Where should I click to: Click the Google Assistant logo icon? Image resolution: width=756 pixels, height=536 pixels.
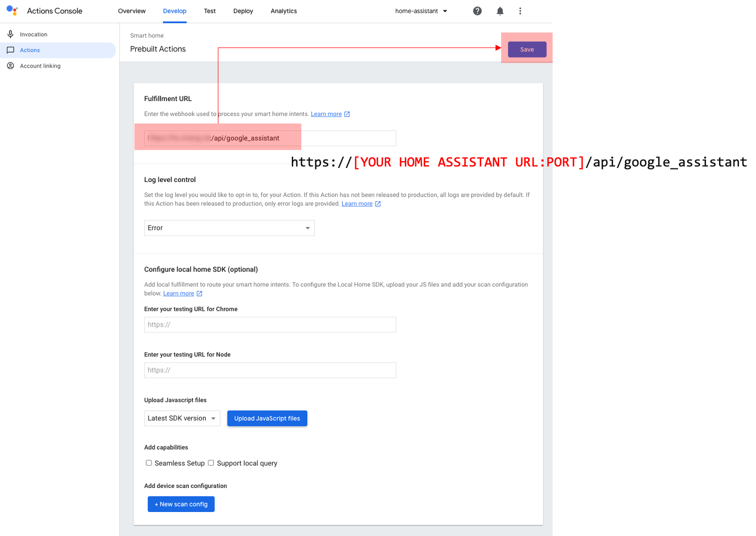[12, 10]
